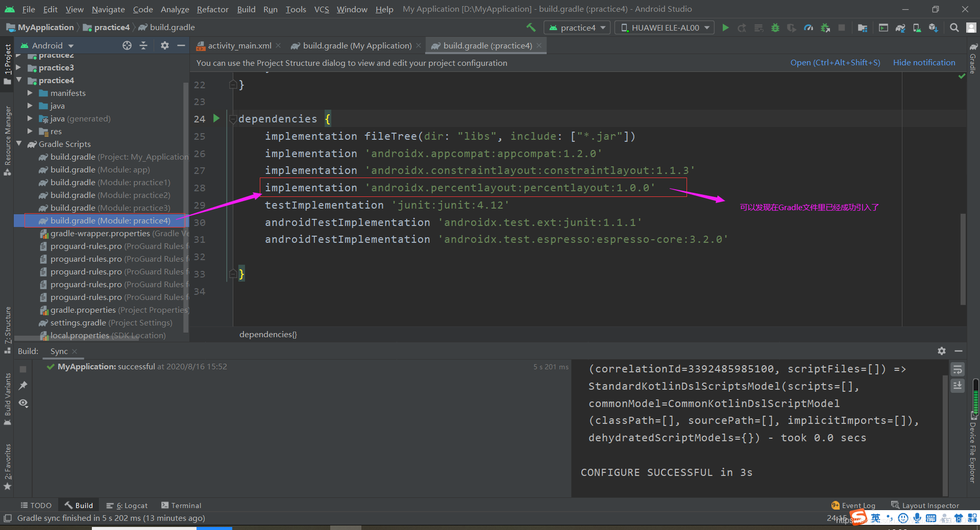This screenshot has height=530, width=980.
Task: Open the Profiler gauge icon
Action: [808, 28]
